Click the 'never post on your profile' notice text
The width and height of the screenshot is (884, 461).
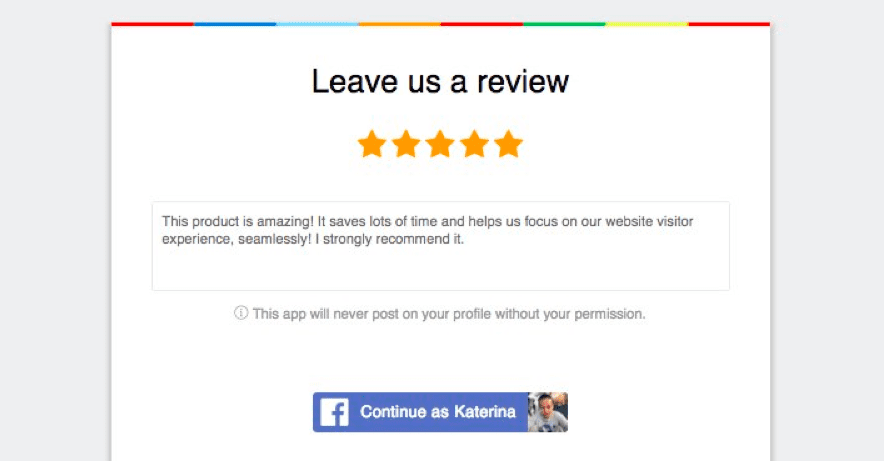tap(449, 313)
